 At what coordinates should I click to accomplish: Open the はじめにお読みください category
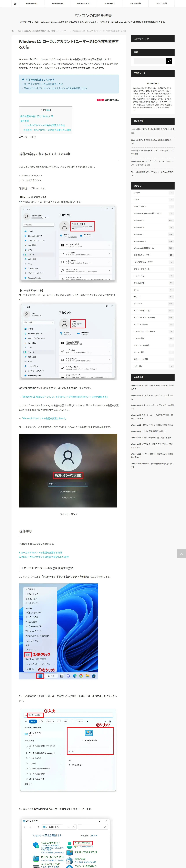pos(153,262)
